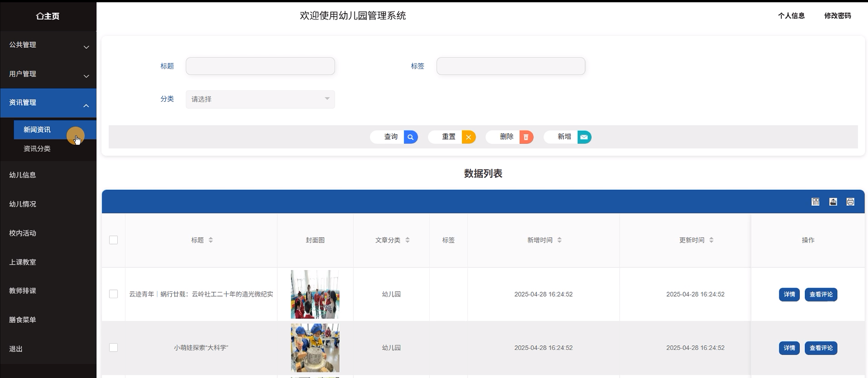Viewport: 868px width, 378px height.
Task: Open the 分类 请选择 dropdown
Action: click(260, 99)
